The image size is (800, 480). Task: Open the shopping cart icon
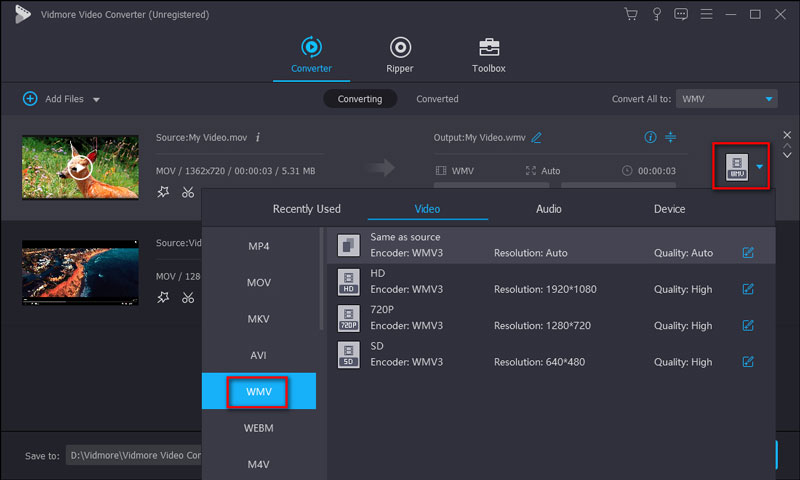coord(631,14)
